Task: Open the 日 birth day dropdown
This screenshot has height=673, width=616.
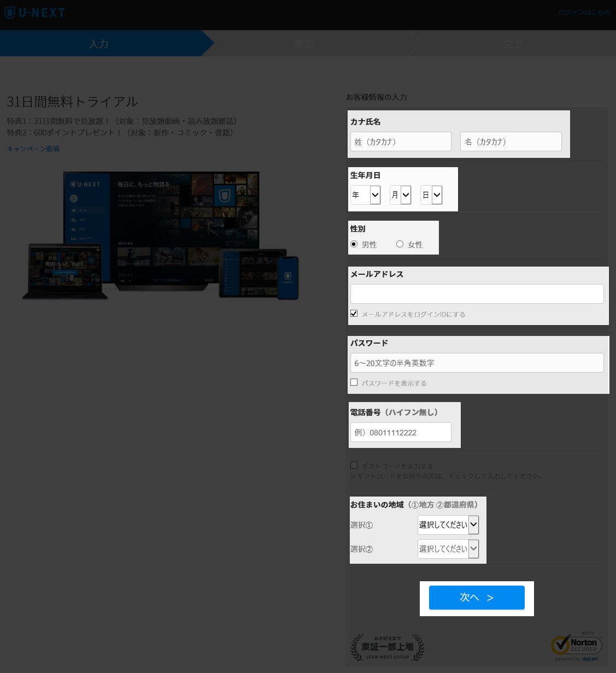Action: (431, 195)
